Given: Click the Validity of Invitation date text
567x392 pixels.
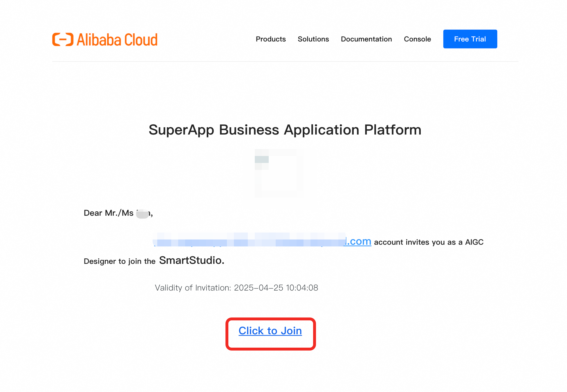Looking at the screenshot, I should 236,288.
